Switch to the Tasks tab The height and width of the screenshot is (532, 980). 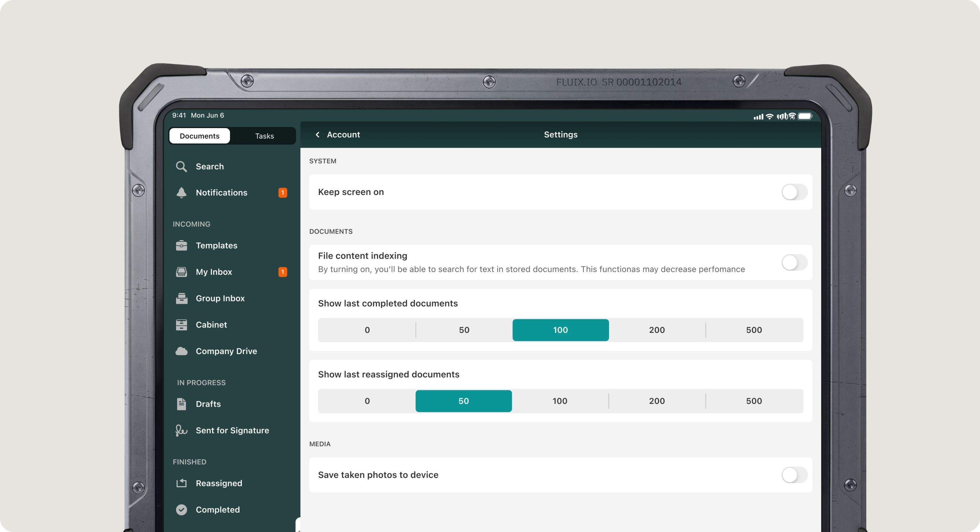pyautogui.click(x=264, y=136)
